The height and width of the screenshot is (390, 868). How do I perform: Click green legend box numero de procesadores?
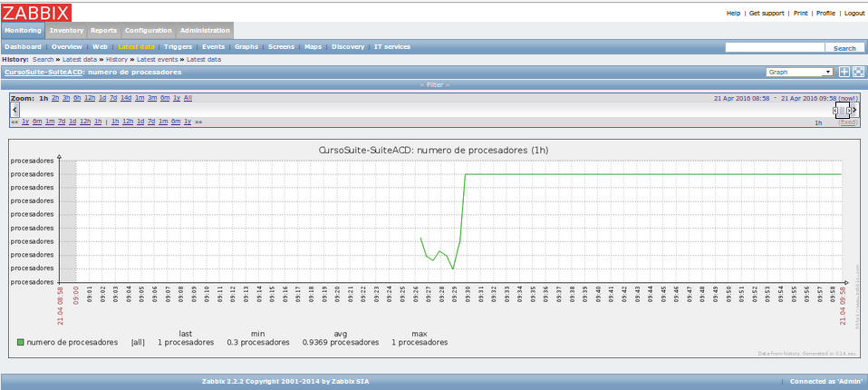tap(21, 342)
